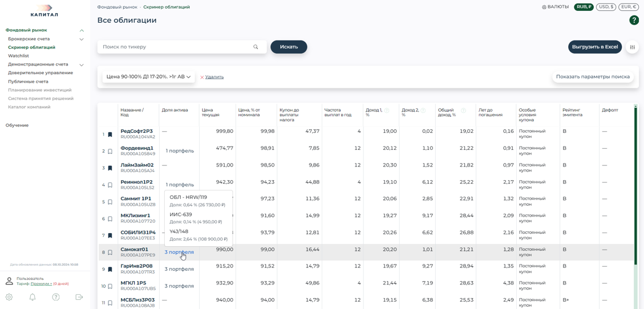Click Показать параметры поиска button
Screen dimensions: 644x309
pos(593,77)
